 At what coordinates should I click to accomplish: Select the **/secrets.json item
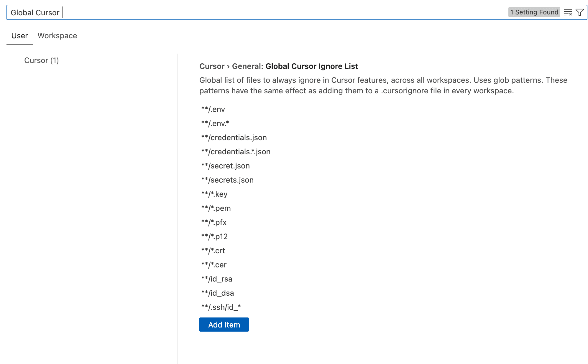227,180
